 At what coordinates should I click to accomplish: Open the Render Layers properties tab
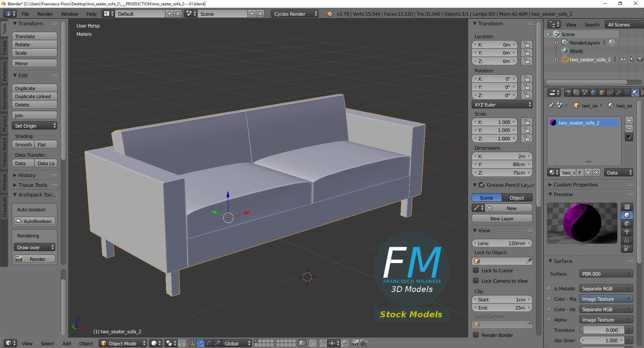(576, 93)
